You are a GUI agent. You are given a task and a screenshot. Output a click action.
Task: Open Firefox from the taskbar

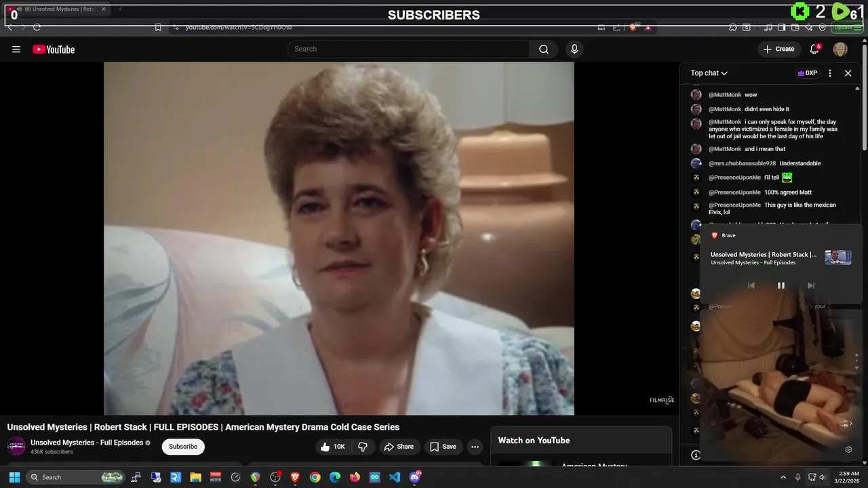355,477
